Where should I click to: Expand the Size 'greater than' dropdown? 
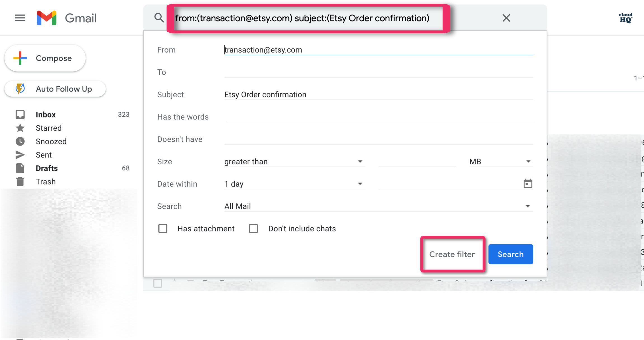(295, 161)
